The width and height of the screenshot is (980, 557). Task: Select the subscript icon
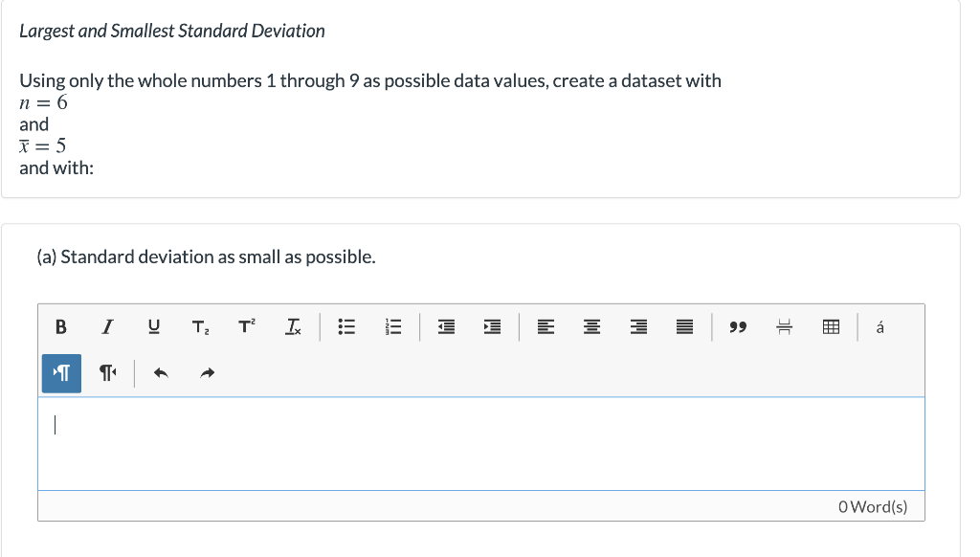tap(200, 326)
